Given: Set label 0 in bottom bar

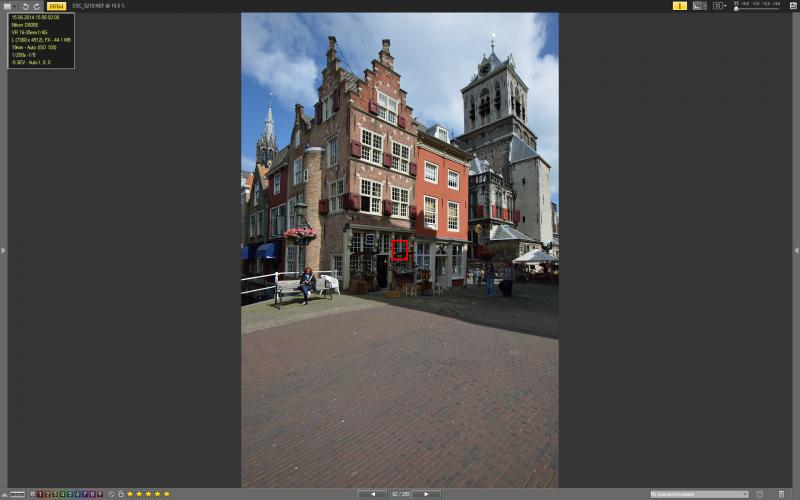Looking at the screenshot, I should click(33, 494).
